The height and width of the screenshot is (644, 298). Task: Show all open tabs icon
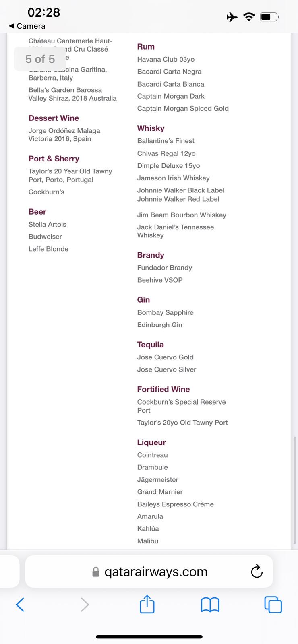[x=273, y=604]
